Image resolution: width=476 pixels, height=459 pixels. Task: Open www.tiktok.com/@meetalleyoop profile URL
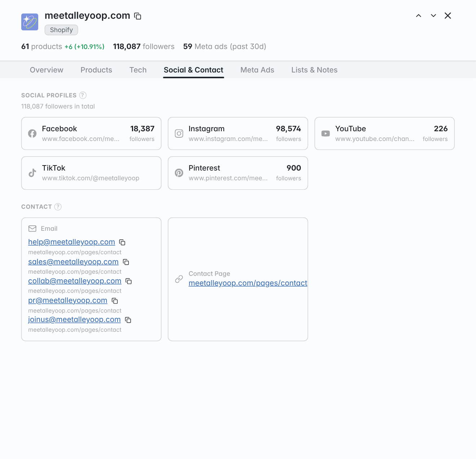point(91,178)
